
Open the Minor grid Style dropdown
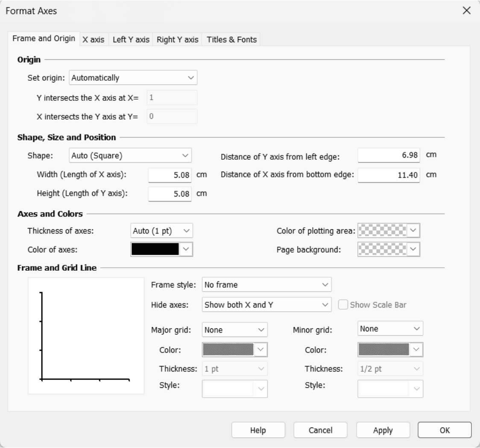point(390,389)
